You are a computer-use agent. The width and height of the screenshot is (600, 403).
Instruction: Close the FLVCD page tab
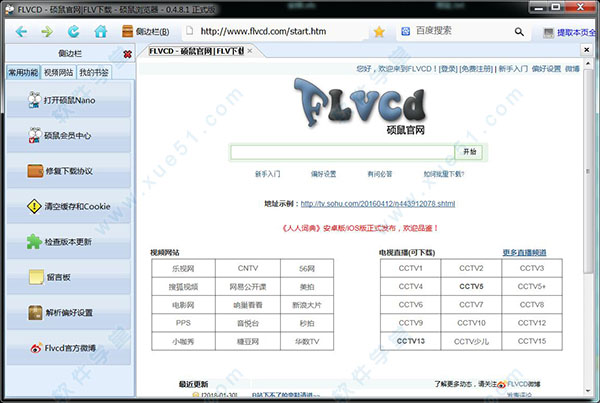coord(250,51)
